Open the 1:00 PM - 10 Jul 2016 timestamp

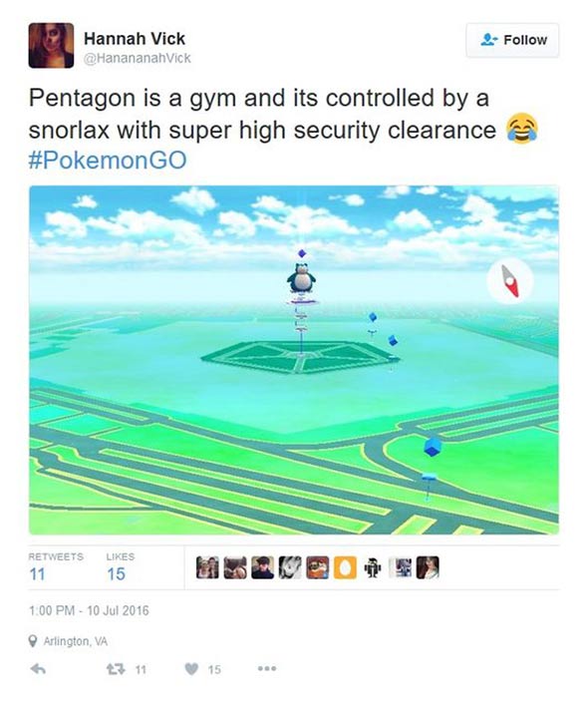89,611
